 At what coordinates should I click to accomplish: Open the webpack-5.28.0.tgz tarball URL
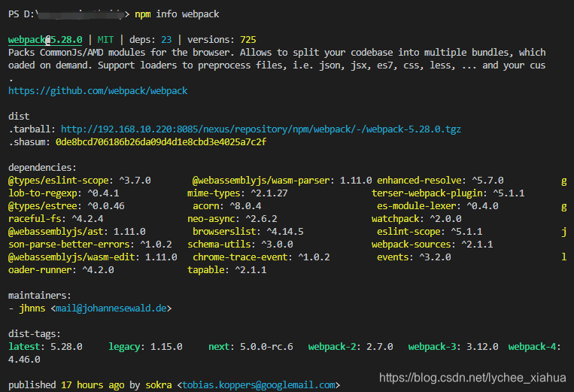click(x=260, y=129)
